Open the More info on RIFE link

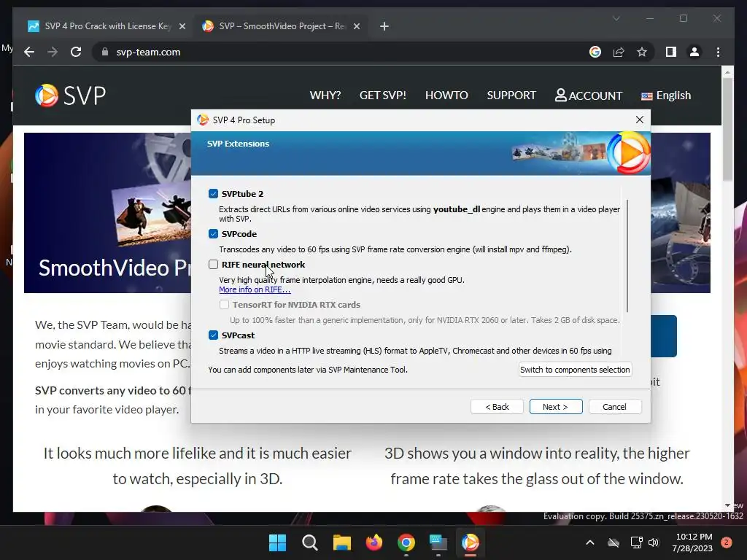click(x=255, y=289)
